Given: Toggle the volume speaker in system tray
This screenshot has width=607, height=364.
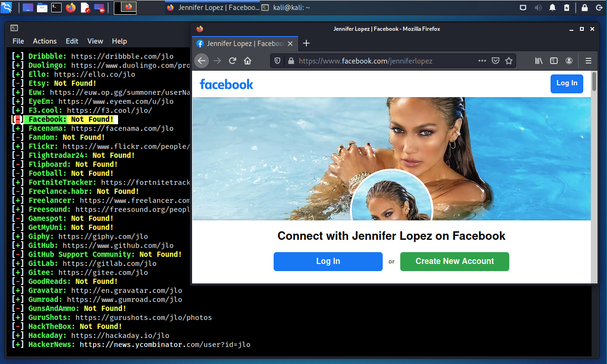Looking at the screenshot, I should [538, 8].
